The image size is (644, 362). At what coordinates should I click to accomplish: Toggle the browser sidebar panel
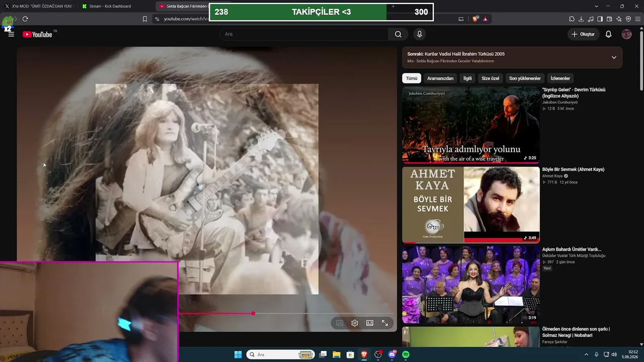(600, 19)
